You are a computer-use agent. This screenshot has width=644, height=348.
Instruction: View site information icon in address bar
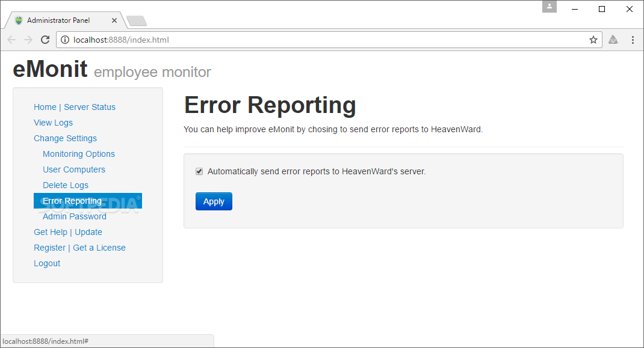point(65,40)
